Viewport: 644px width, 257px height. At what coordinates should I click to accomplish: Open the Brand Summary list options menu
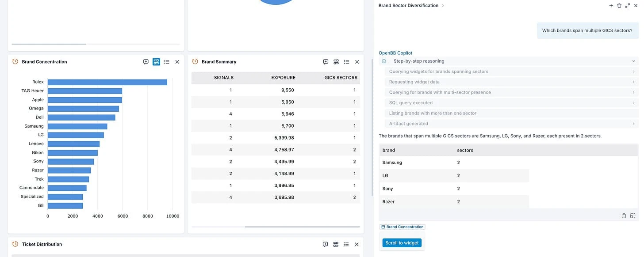346,61
